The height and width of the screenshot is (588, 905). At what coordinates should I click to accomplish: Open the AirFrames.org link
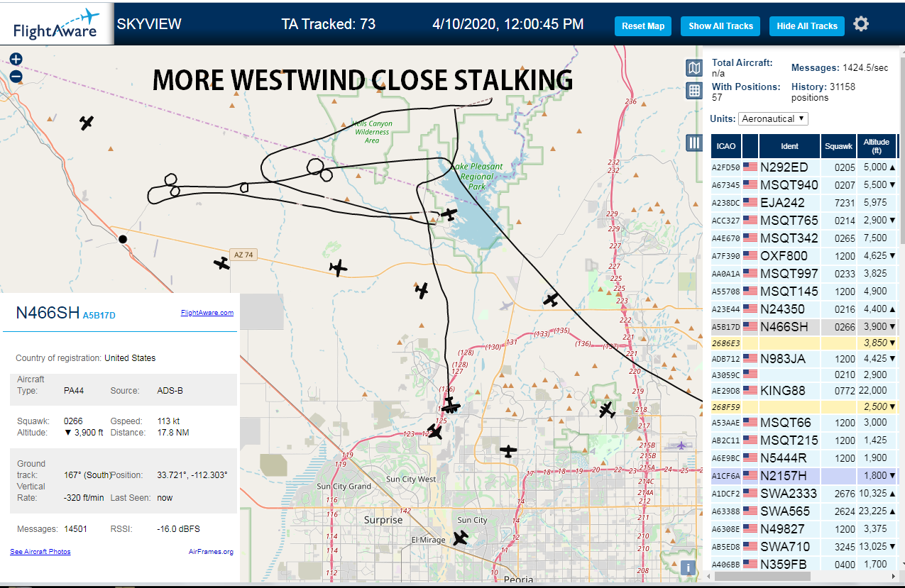click(211, 551)
